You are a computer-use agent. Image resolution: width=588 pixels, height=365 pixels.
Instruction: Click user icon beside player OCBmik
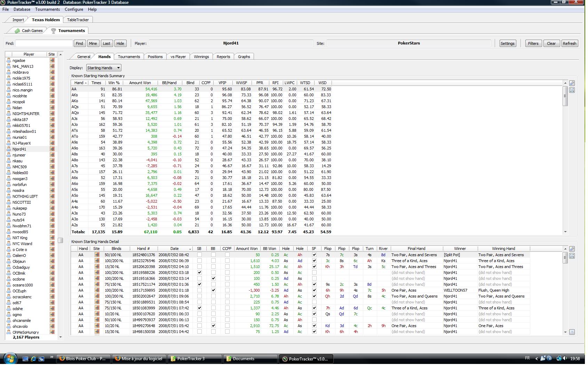click(x=9, y=273)
